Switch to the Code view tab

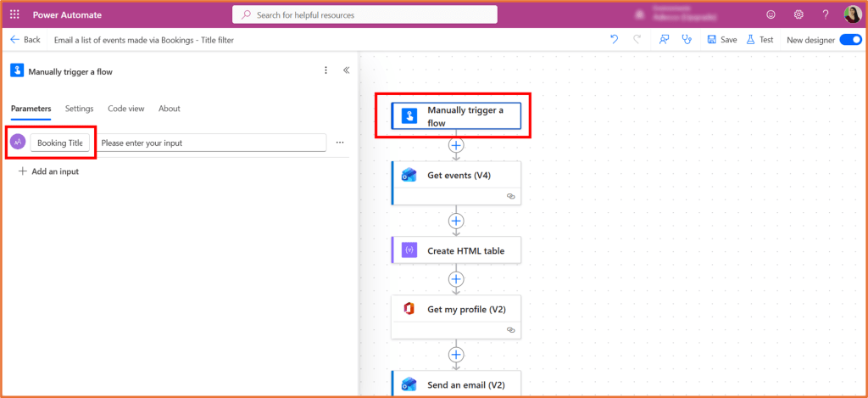point(126,109)
